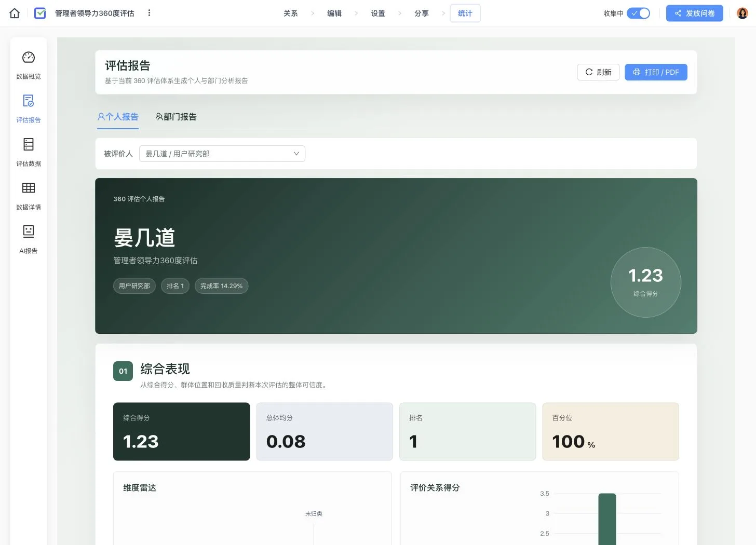The image size is (756, 545).
Task: Click the 综合得分 1.23 card
Action: click(182, 431)
